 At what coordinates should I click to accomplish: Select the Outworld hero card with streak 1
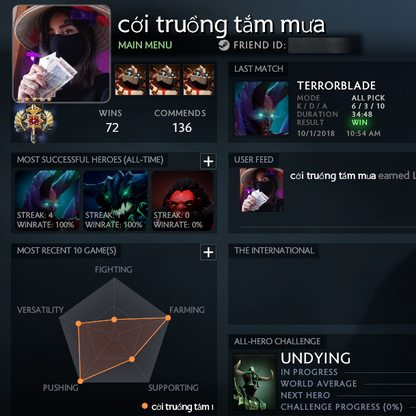(x=115, y=201)
